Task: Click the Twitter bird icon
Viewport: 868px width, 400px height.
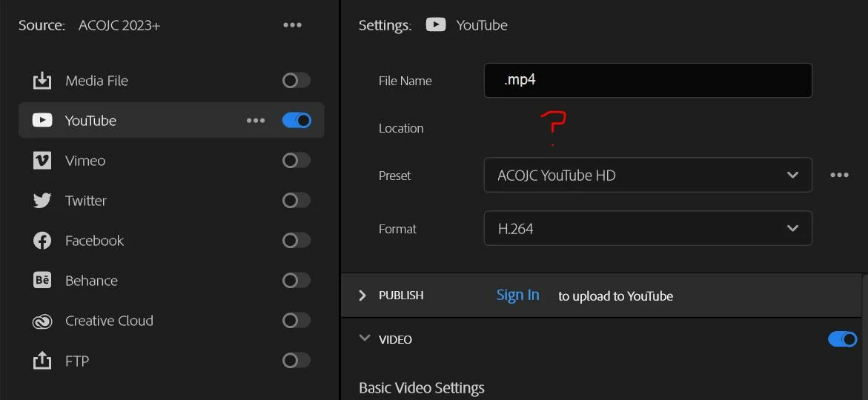Action: pos(42,200)
